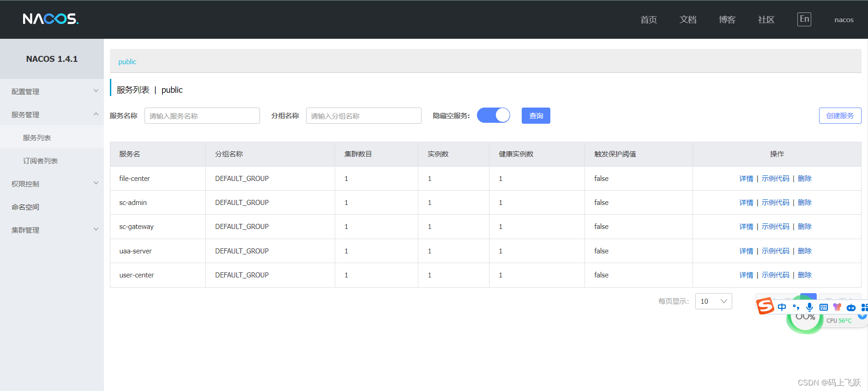Click the 创建服务 button
The width and height of the screenshot is (868, 391).
pyautogui.click(x=840, y=115)
